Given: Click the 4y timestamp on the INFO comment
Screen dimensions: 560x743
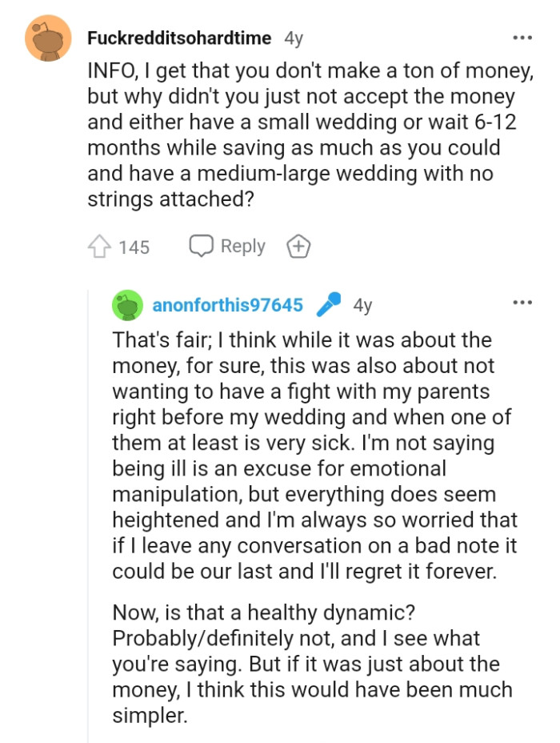Looking at the screenshot, I should tap(294, 37).
